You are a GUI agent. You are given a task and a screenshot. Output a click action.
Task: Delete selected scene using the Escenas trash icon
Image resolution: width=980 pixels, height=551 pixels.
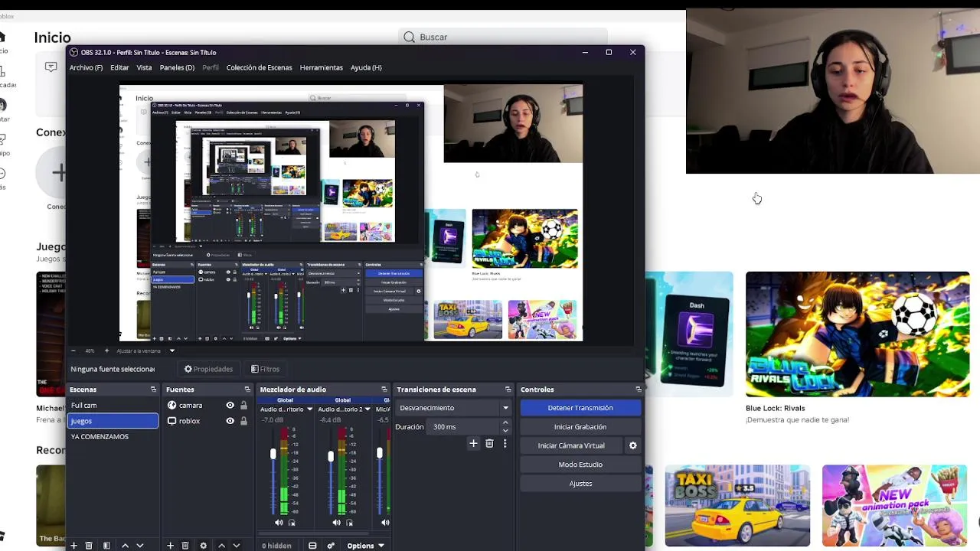click(89, 546)
